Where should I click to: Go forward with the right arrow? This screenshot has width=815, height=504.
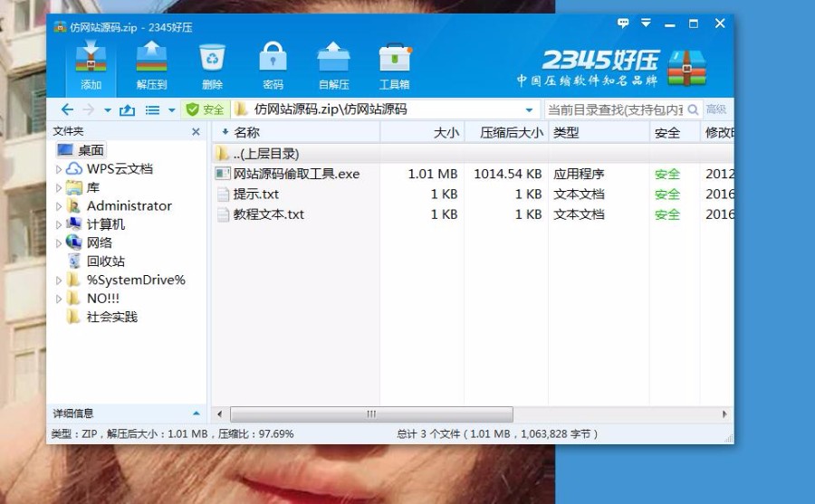click(89, 109)
